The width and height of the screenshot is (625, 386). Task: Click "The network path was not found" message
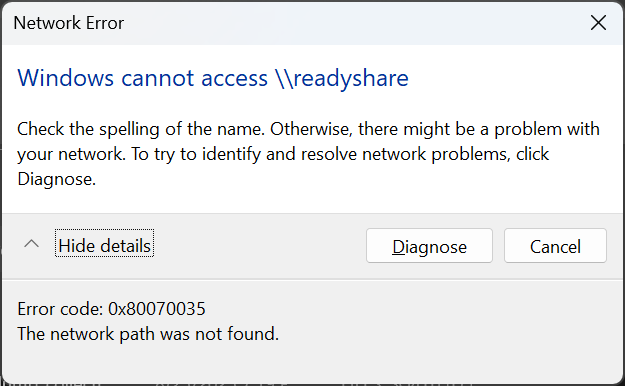tap(148, 334)
